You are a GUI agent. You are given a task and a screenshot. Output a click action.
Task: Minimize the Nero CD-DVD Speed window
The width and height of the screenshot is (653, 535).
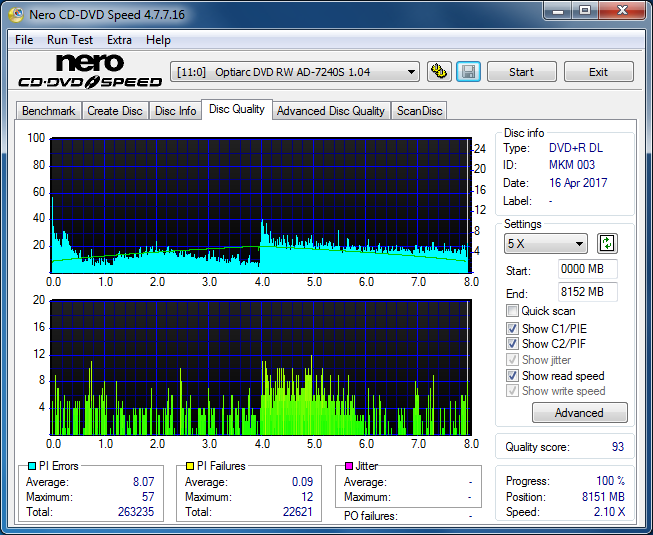coord(558,11)
